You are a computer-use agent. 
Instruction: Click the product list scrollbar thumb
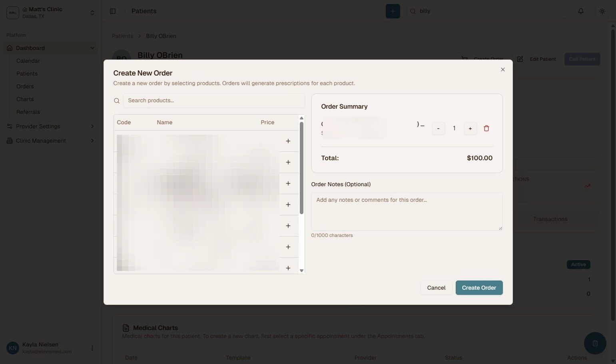[302, 168]
